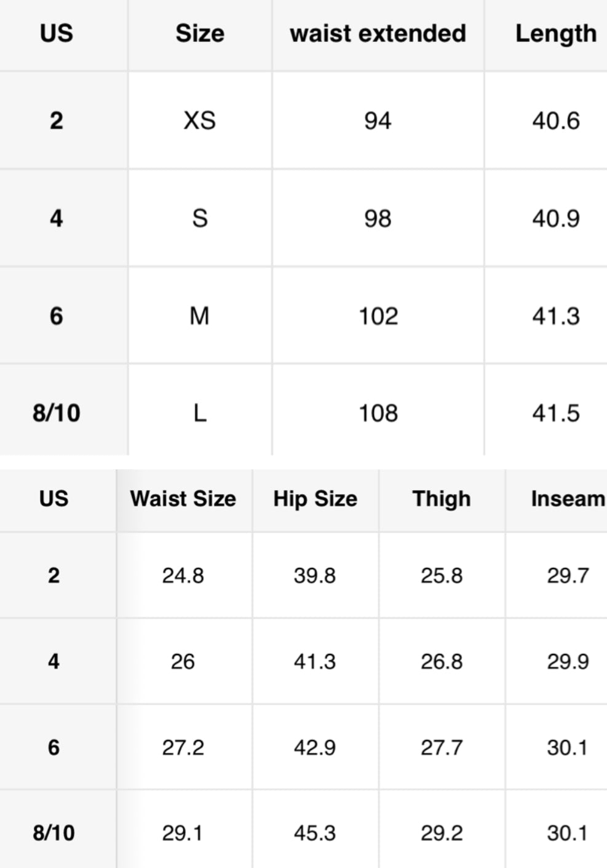Viewport: 607px width, 868px height.
Task: Click the 'Thigh' column header
Action: pyautogui.click(x=442, y=498)
